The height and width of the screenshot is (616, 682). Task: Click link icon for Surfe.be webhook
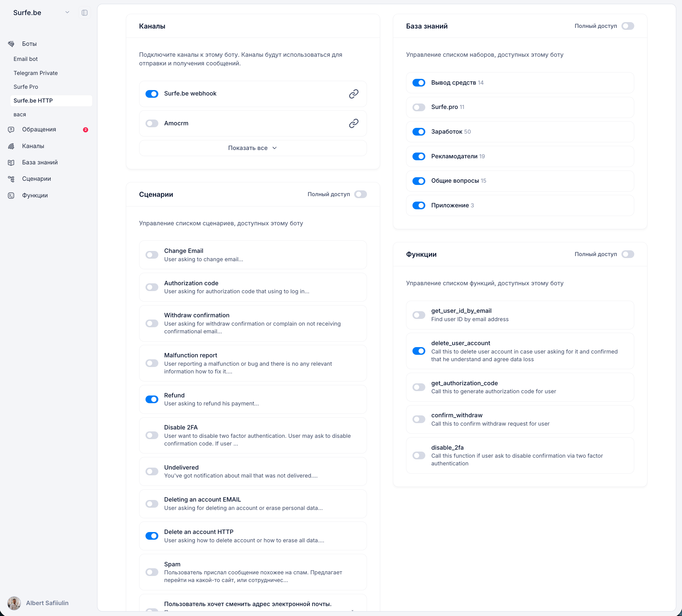(x=353, y=94)
